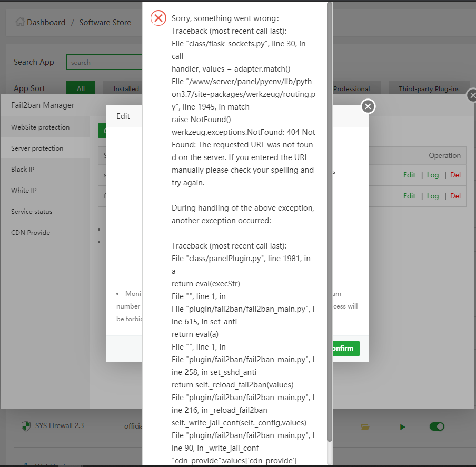This screenshot has height=467, width=476.
Task: Go to the Dashboard breadcrumb link
Action: [x=46, y=23]
